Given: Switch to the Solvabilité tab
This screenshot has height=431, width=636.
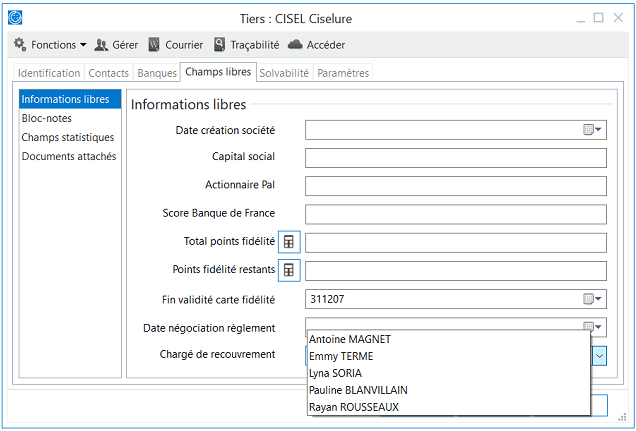Looking at the screenshot, I should [284, 73].
